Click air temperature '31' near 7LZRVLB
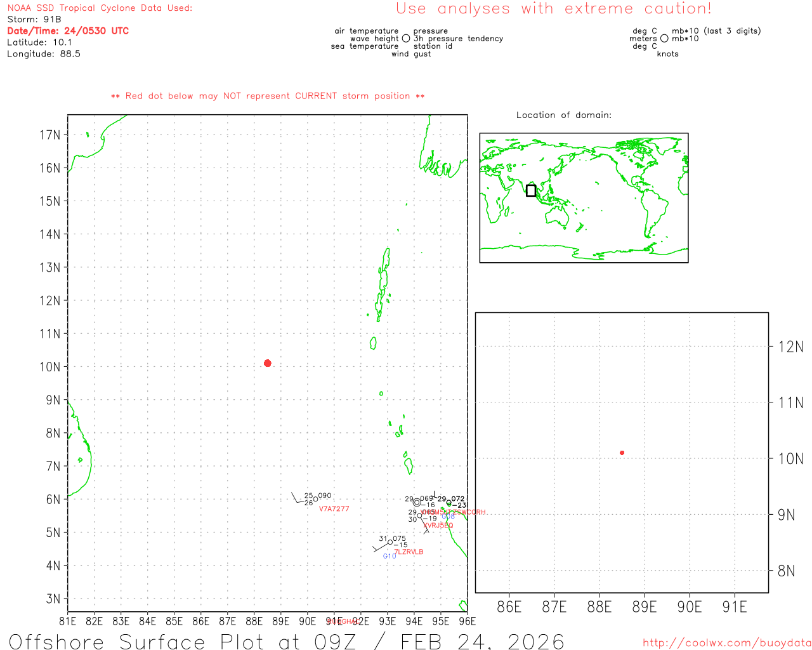 click(383, 539)
